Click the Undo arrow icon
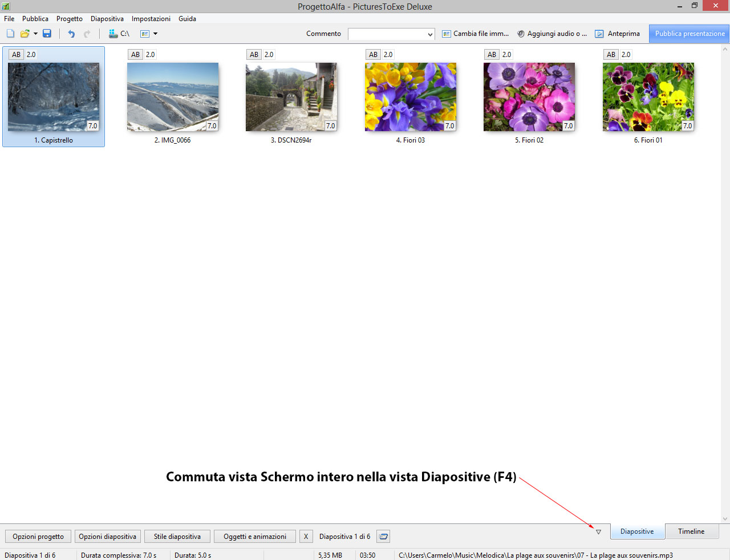The image size is (730, 560). [x=71, y=34]
